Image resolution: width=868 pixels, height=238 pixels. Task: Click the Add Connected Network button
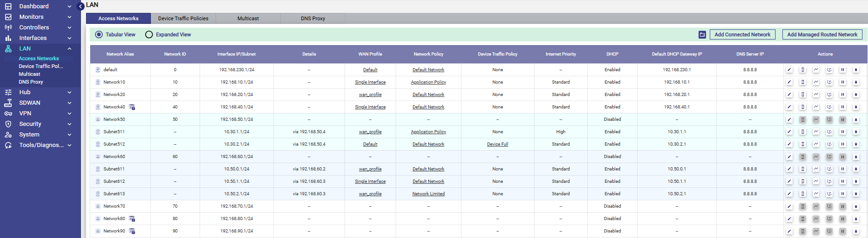click(742, 34)
